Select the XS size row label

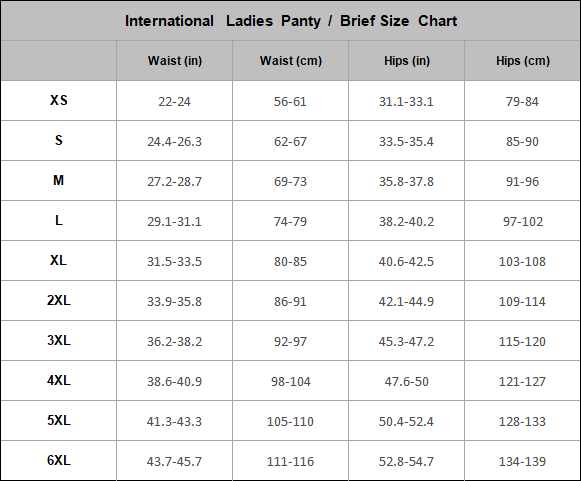coord(59,100)
